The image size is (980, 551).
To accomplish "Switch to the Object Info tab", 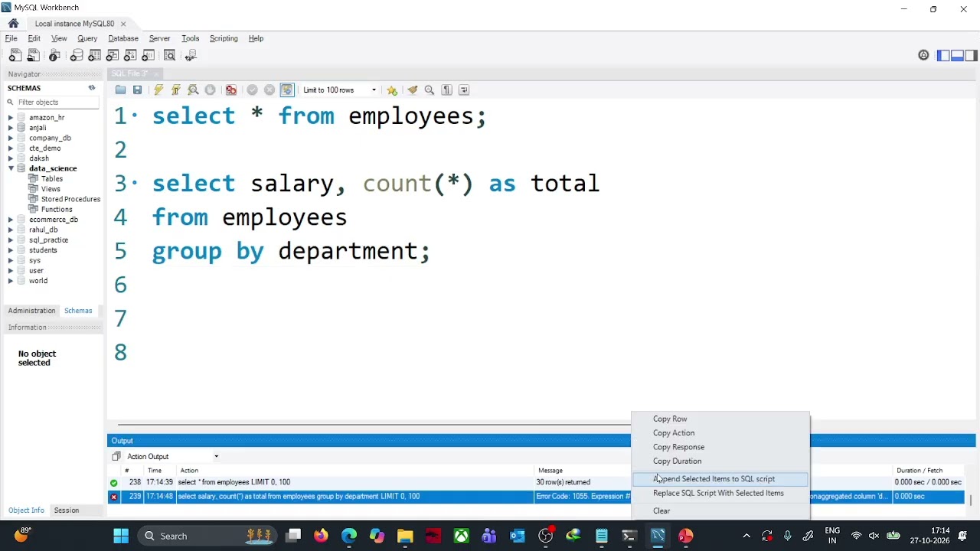I will (x=26, y=510).
